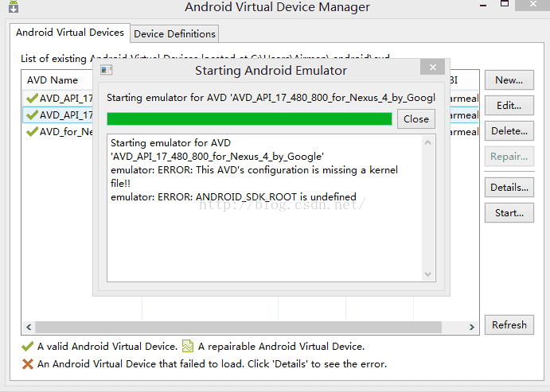
Task: Click the AVD Name column header
Action: pyautogui.click(x=53, y=80)
